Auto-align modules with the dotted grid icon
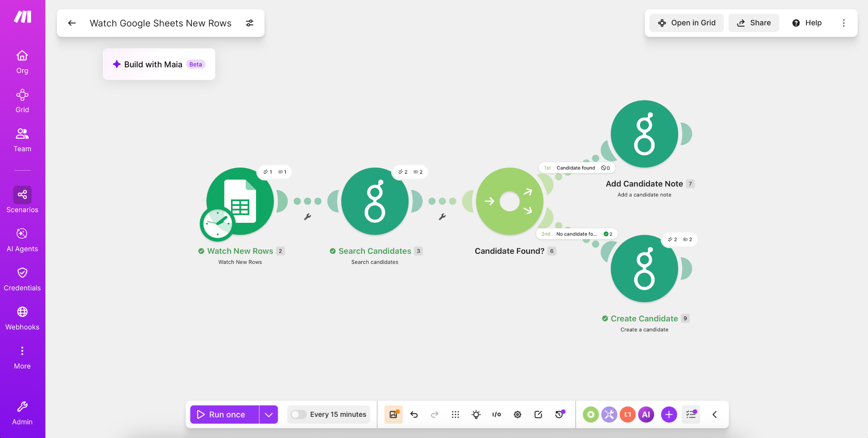The width and height of the screenshot is (868, 438). point(455,414)
